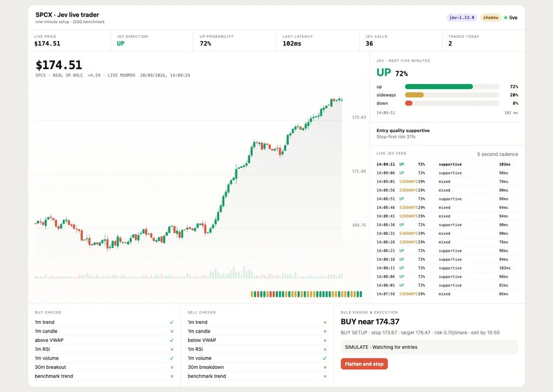Click the red down probability bar

pos(408,103)
